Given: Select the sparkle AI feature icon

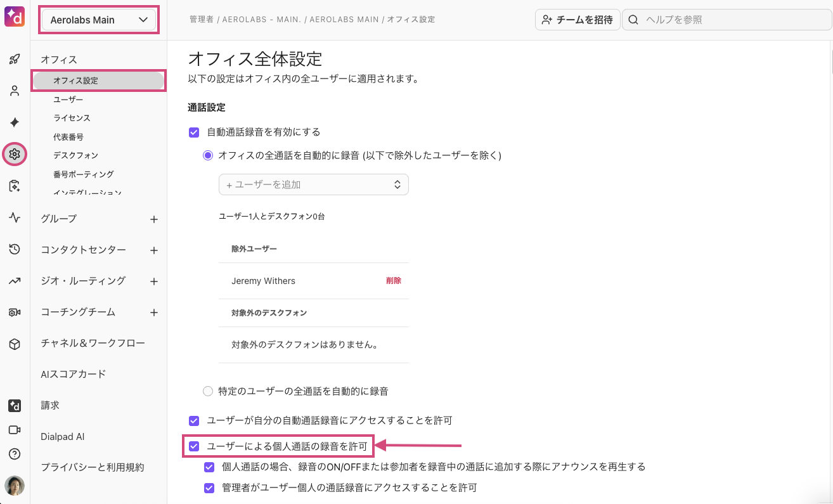Looking at the screenshot, I should (x=14, y=122).
